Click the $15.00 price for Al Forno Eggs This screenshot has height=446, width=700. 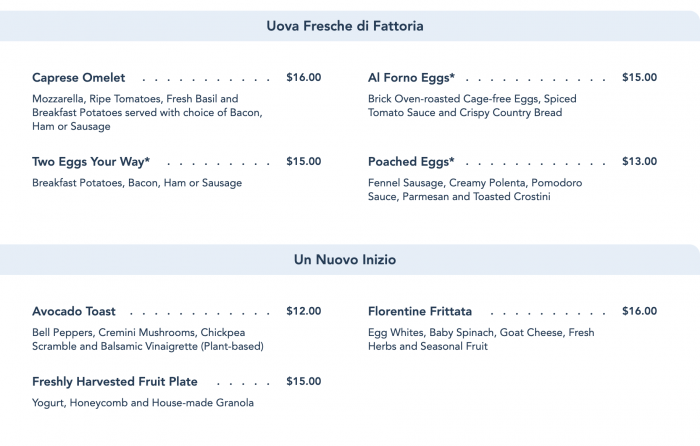click(639, 77)
